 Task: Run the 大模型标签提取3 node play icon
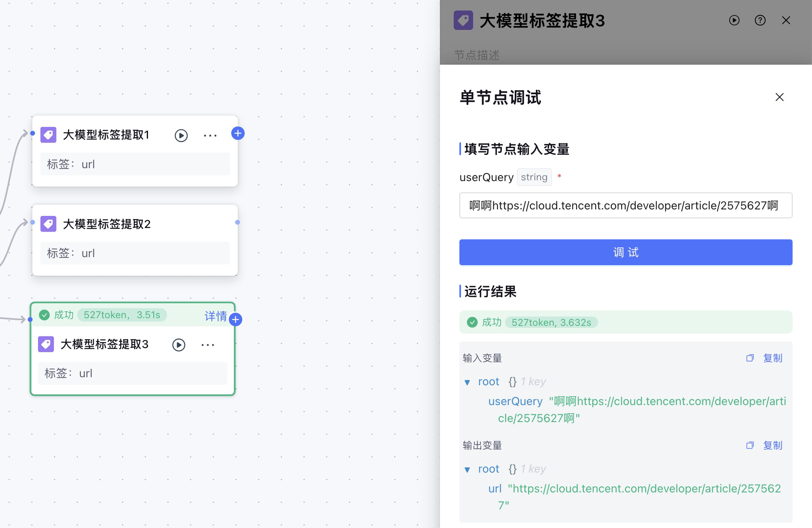click(x=179, y=345)
